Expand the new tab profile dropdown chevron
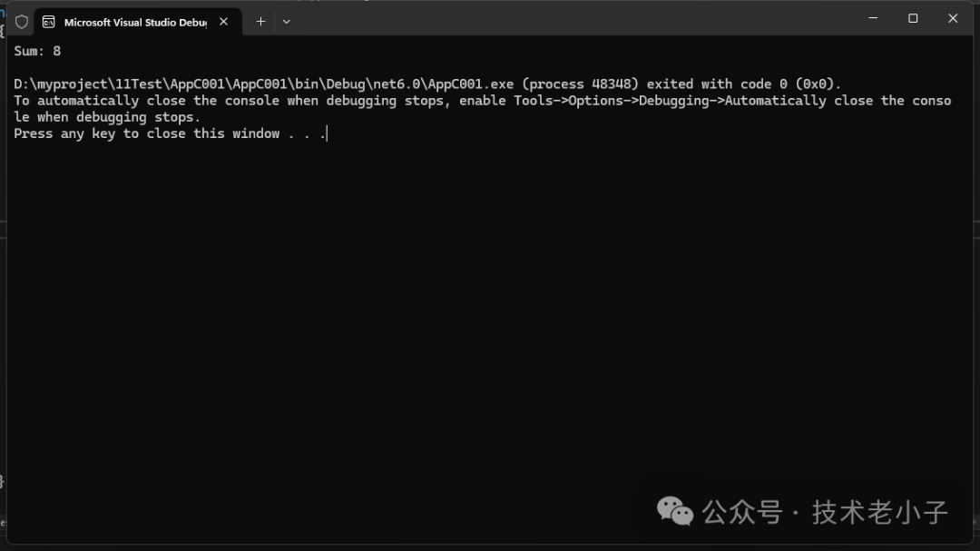Screen dimensions: 980x551 click(x=287, y=22)
